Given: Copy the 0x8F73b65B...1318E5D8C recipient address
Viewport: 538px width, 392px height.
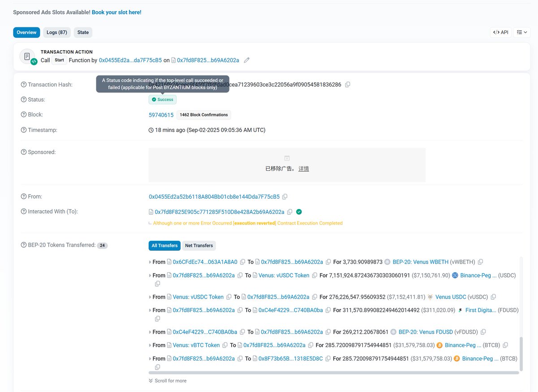Looking at the screenshot, I should [x=328, y=358].
